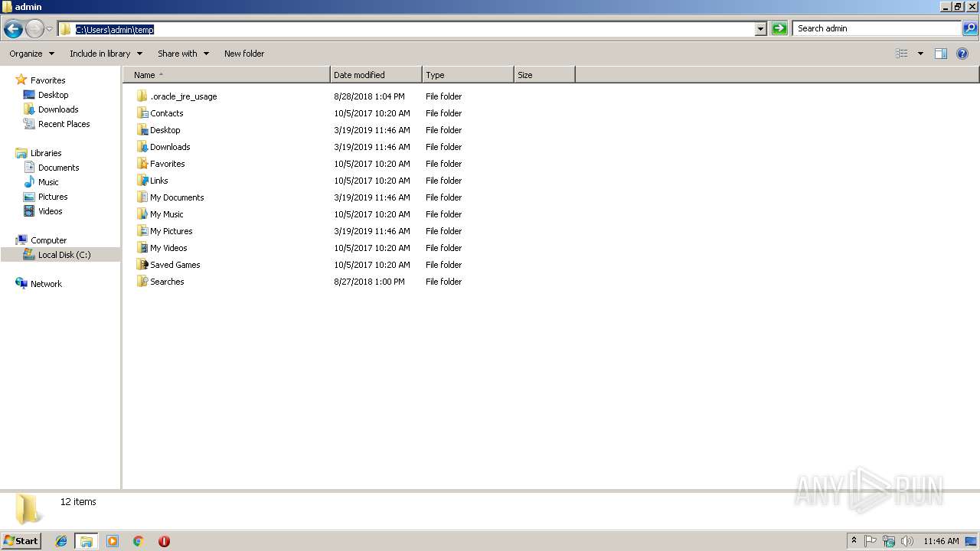Select the My Videos folder icon
The image size is (980, 551).
(142, 248)
